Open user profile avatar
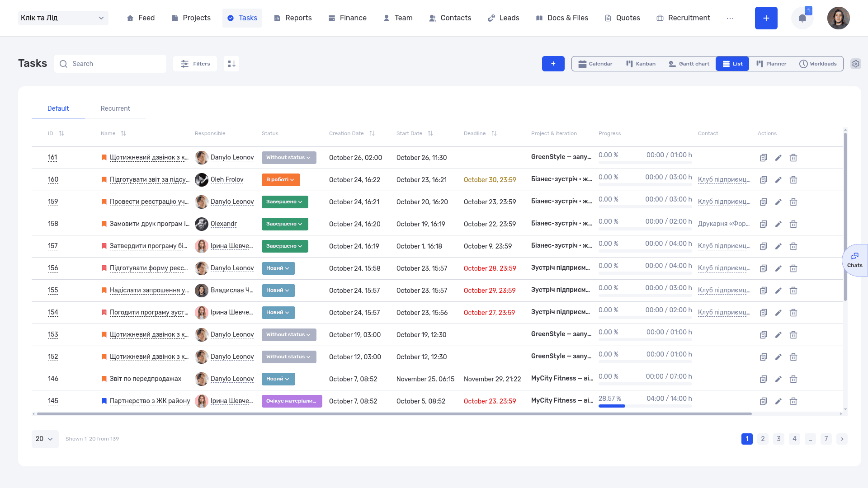This screenshot has height=488, width=868. [838, 18]
